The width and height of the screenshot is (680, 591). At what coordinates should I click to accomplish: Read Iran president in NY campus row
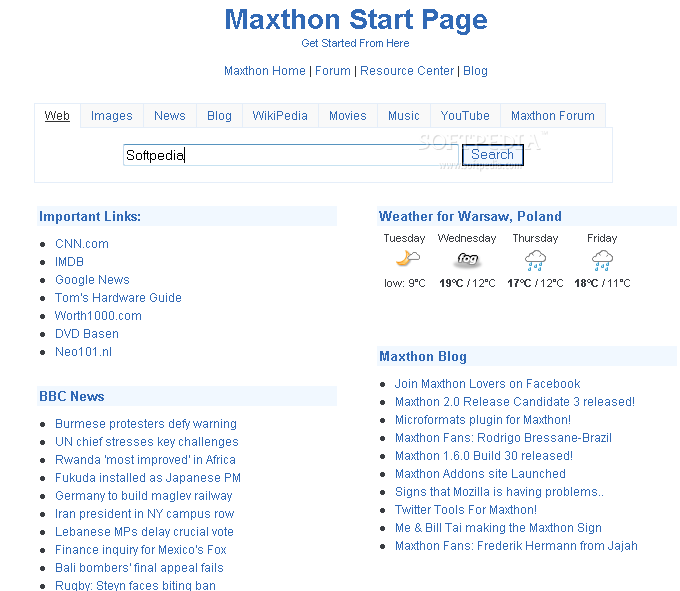click(144, 514)
